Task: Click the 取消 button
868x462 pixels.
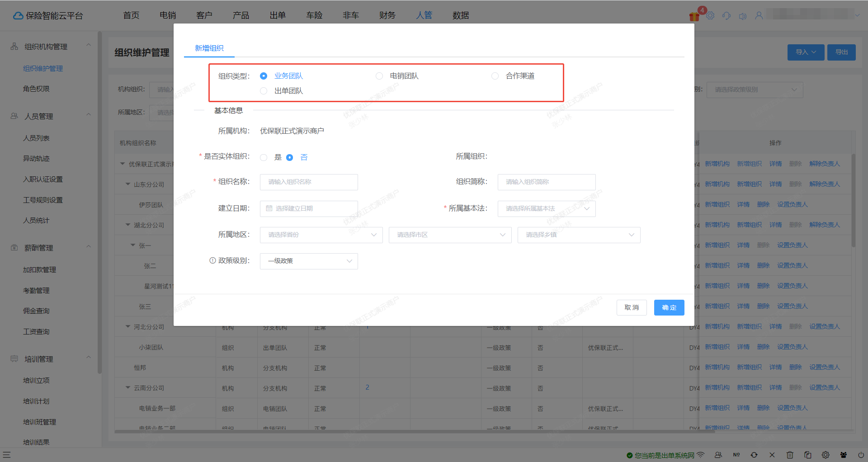Action: pos(632,307)
